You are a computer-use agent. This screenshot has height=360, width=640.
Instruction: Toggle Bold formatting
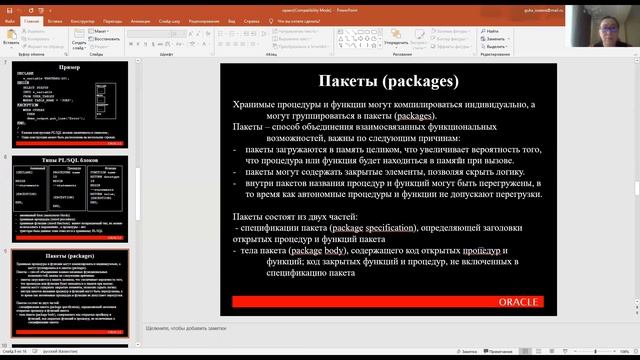click(x=131, y=44)
